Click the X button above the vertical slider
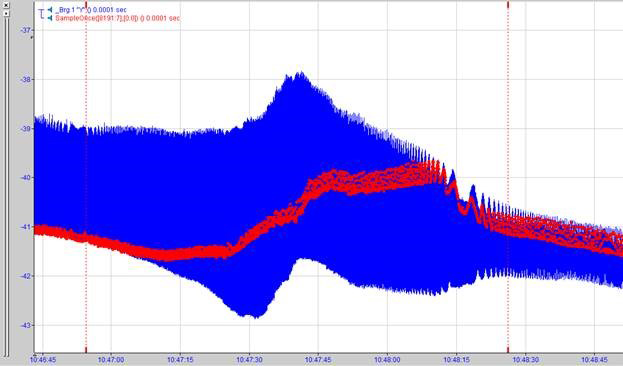 pyautogui.click(x=6, y=5)
